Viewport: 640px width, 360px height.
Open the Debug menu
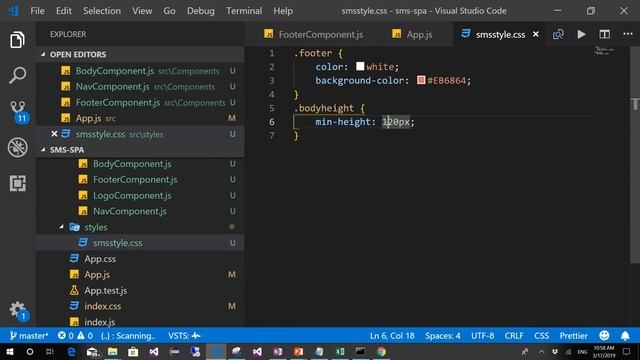(200, 11)
